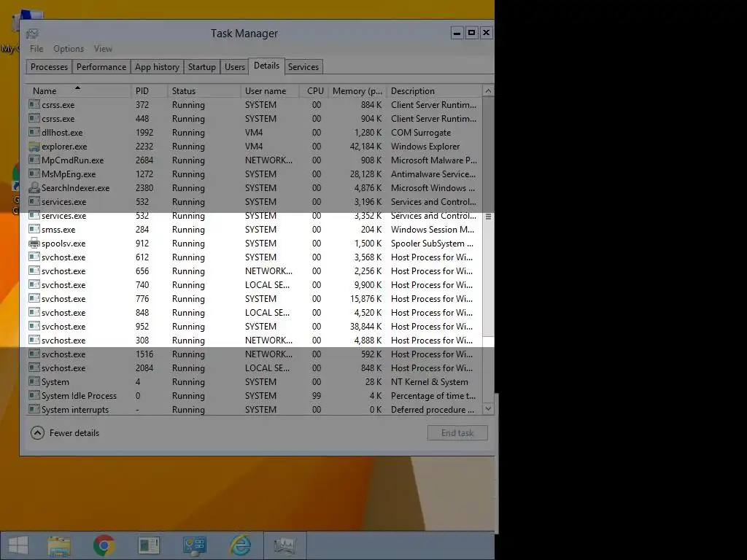The image size is (747, 560).
Task: Click the System Idle Process icon
Action: 34,395
